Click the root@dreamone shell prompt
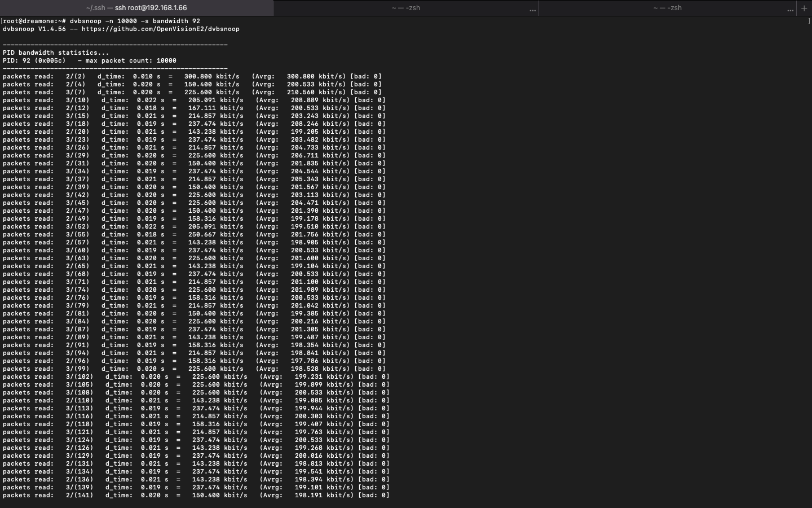812x508 pixels. click(x=34, y=21)
